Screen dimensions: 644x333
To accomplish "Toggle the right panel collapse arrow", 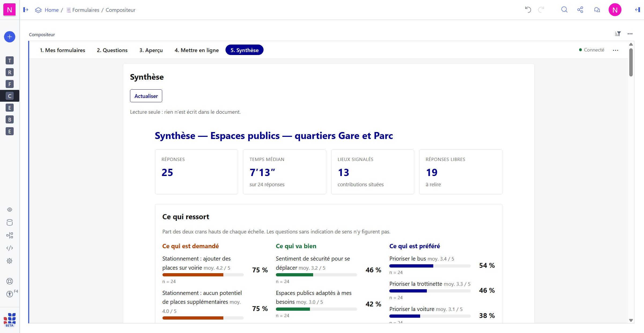I will pos(638,10).
